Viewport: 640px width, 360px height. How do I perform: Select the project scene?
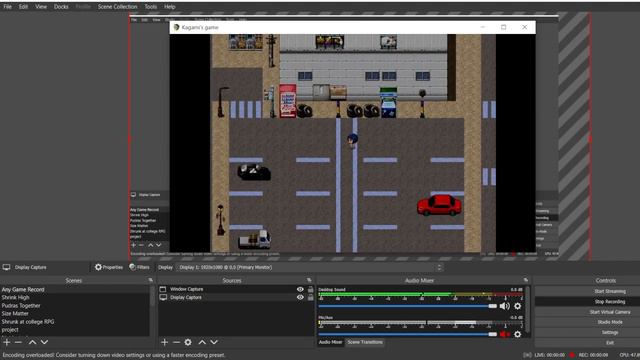[x=75, y=329]
